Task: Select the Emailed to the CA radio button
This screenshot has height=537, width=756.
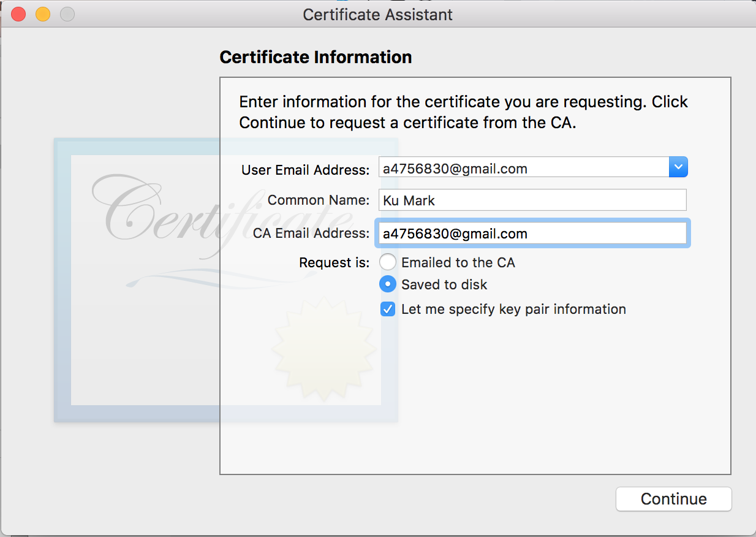Action: tap(388, 262)
